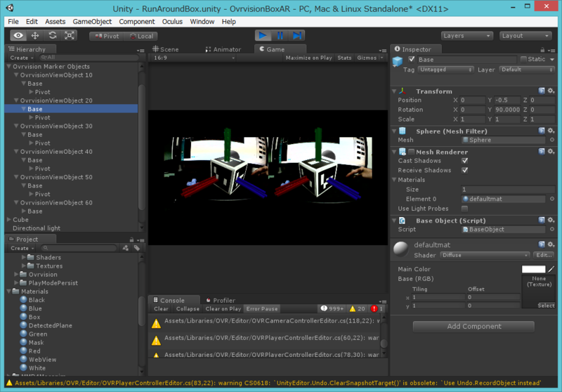Open the Oculus menu
The height and width of the screenshot is (392, 562).
tap(172, 22)
